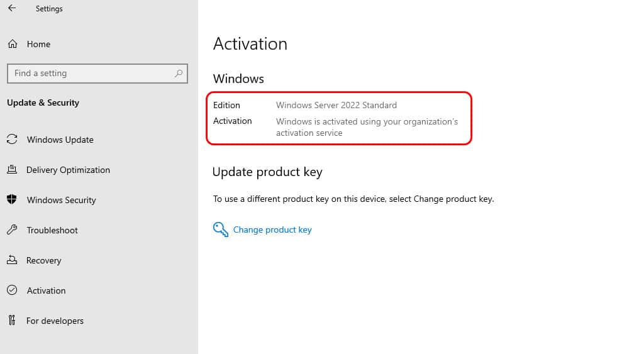The image size is (644, 354).
Task: Click the back arrow icon
Action: [12, 8]
